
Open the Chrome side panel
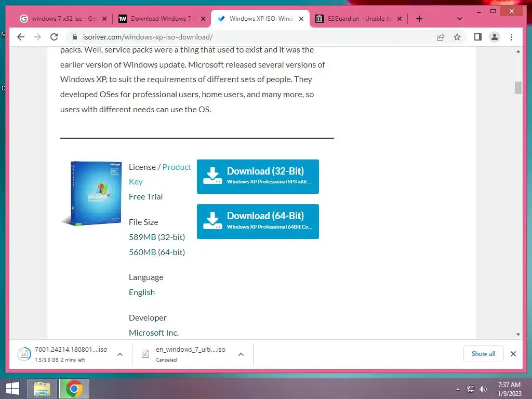(x=478, y=37)
